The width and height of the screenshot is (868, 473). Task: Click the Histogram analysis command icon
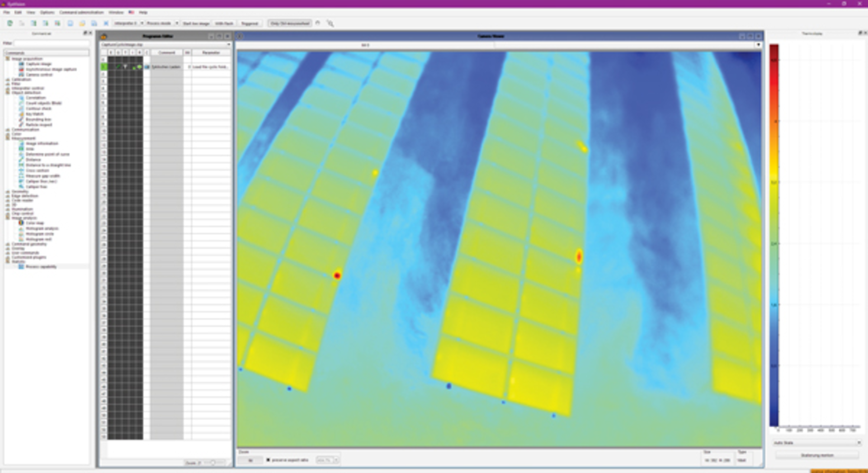21,229
